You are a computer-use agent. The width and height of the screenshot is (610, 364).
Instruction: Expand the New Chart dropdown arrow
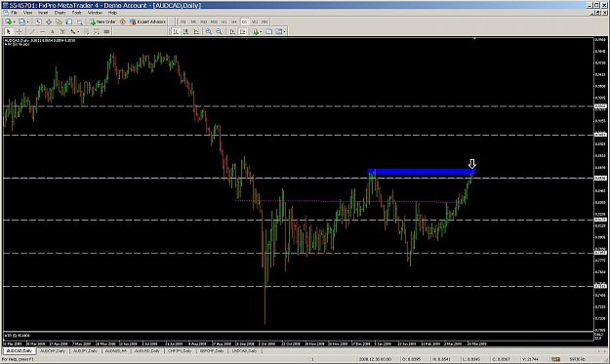15,22
